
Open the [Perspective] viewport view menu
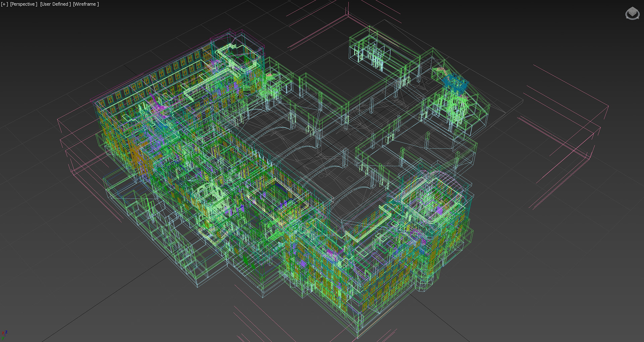[23, 4]
